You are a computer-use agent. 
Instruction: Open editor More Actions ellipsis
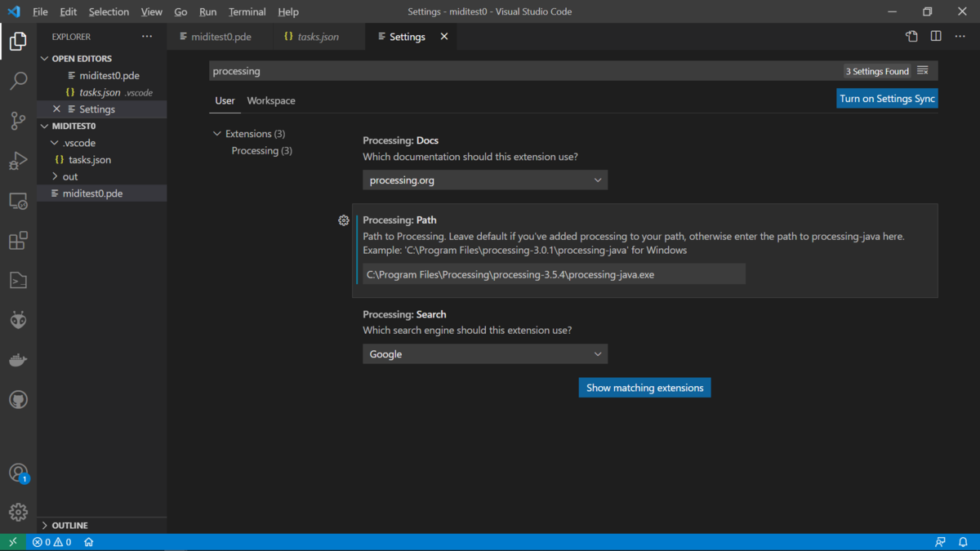pyautogui.click(x=960, y=37)
